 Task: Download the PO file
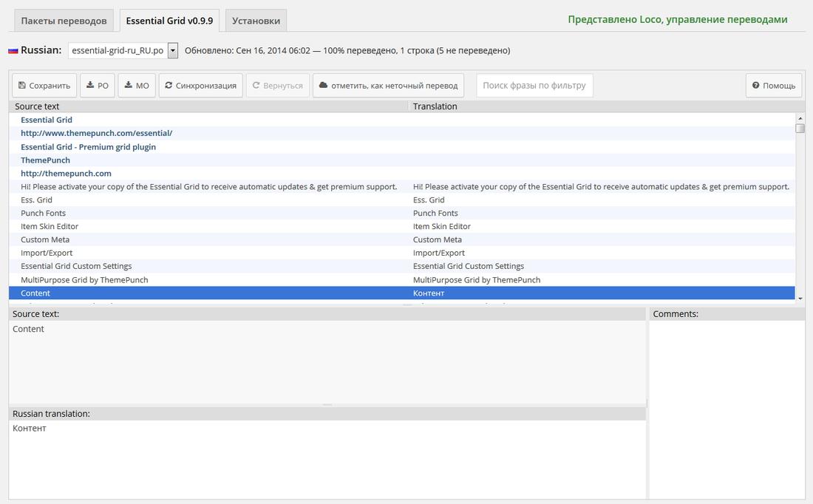pyautogui.click(x=97, y=86)
